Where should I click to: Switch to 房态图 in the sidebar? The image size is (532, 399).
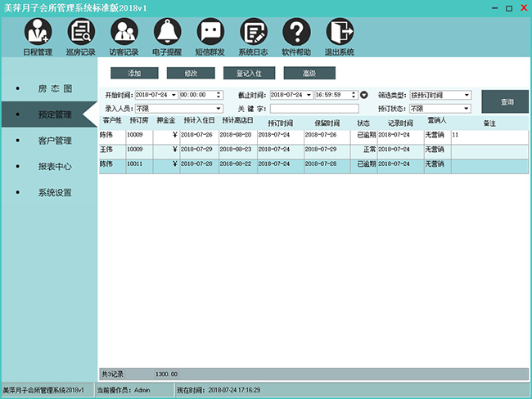tap(56, 87)
